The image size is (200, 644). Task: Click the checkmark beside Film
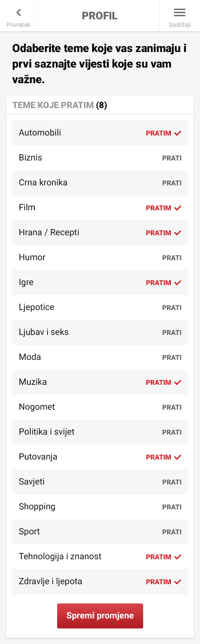[178, 207]
